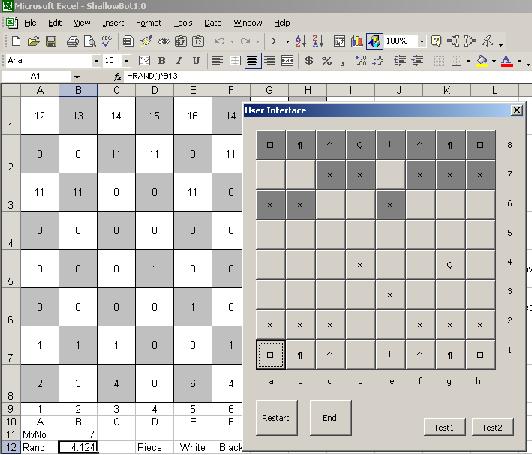Click the Insert Function fx icon

pos(117,77)
